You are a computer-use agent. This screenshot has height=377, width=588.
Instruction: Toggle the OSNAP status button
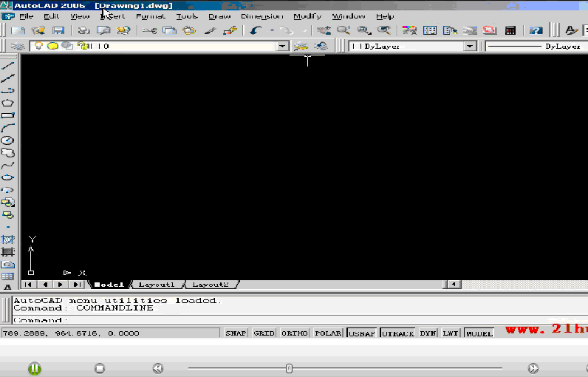tap(362, 333)
